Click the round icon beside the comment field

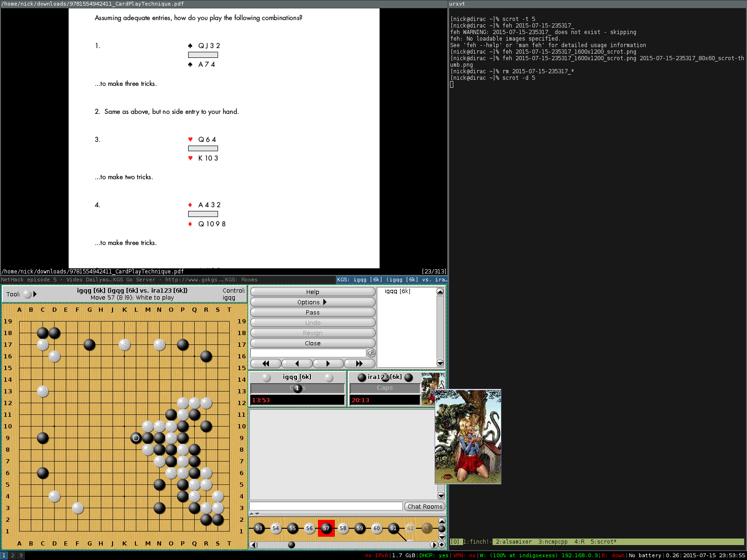(x=371, y=353)
